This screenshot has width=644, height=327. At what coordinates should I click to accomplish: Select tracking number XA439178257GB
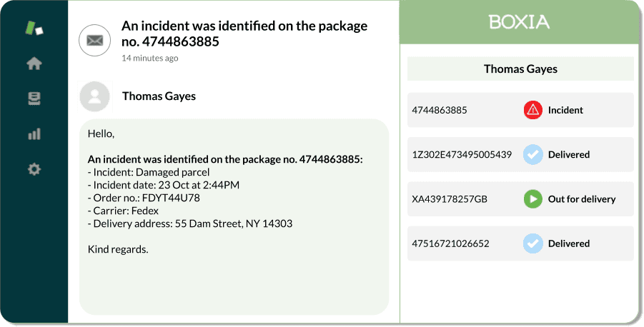click(x=450, y=199)
